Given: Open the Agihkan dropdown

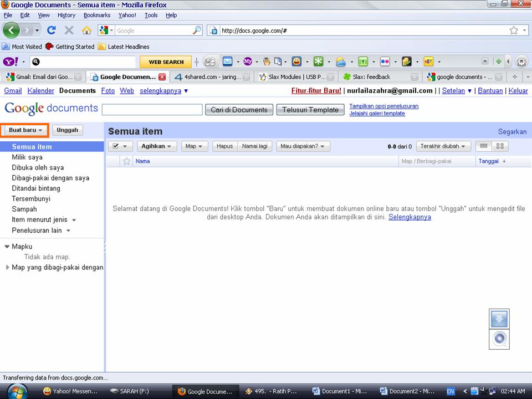Looking at the screenshot, I should [156, 146].
